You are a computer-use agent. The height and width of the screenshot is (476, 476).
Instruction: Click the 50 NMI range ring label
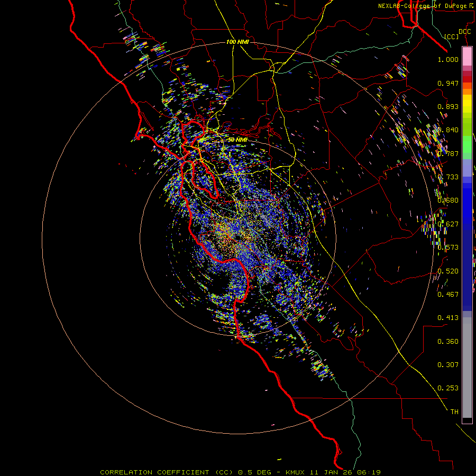coord(237,140)
